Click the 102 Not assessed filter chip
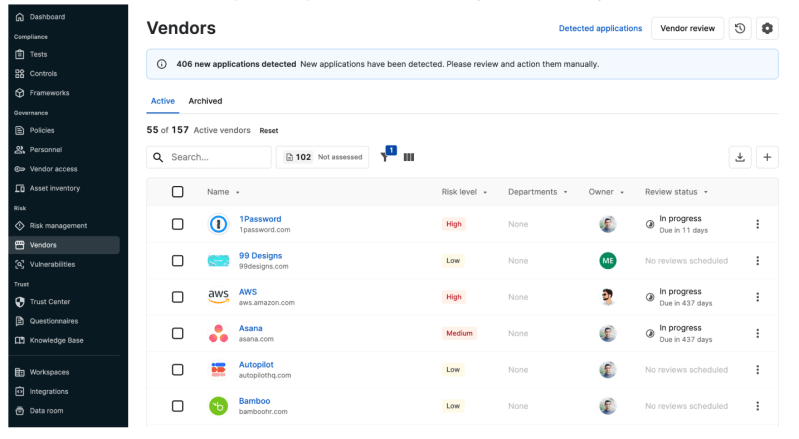The height and width of the screenshot is (439, 799). (x=323, y=157)
